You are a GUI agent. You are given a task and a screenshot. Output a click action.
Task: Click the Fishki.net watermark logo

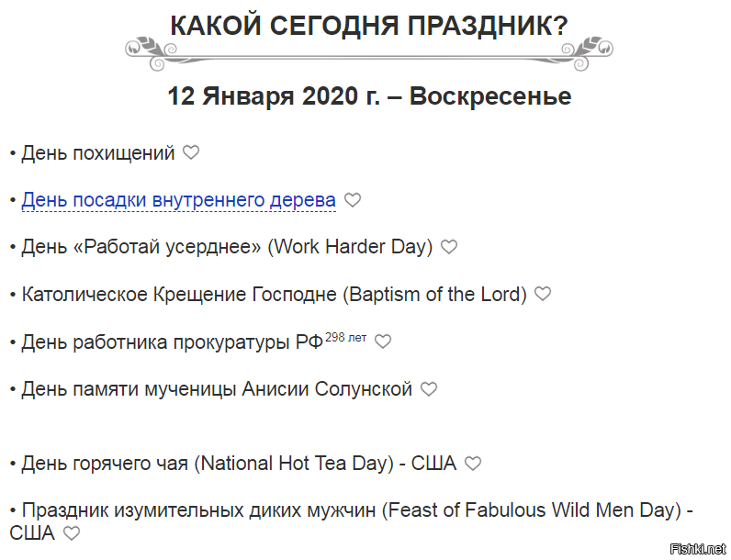[x=698, y=549]
